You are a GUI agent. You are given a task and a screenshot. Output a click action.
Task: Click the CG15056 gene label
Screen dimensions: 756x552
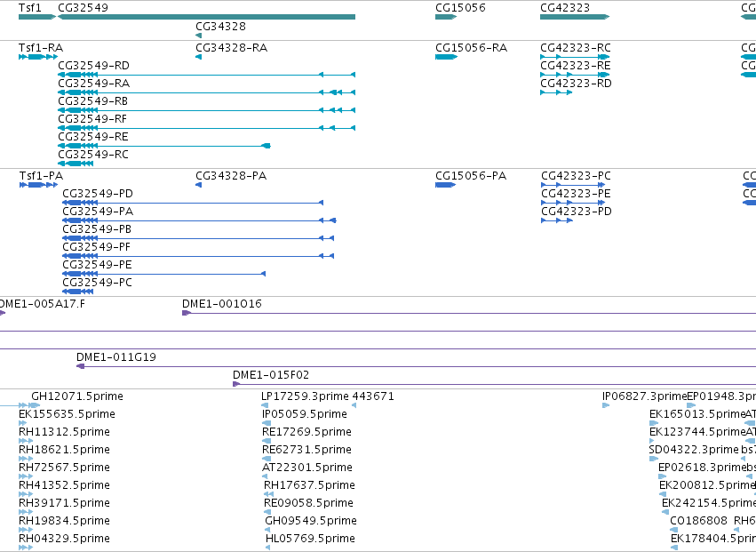(x=460, y=8)
